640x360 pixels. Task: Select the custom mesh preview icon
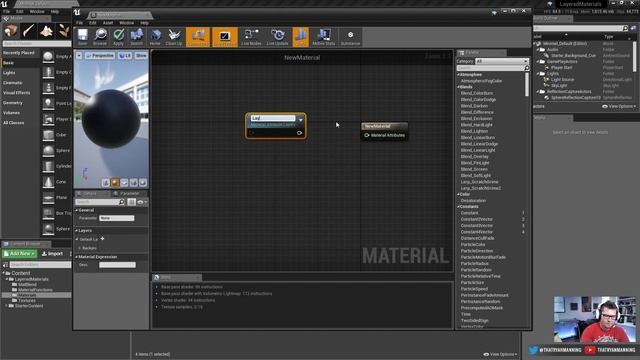tap(143, 182)
